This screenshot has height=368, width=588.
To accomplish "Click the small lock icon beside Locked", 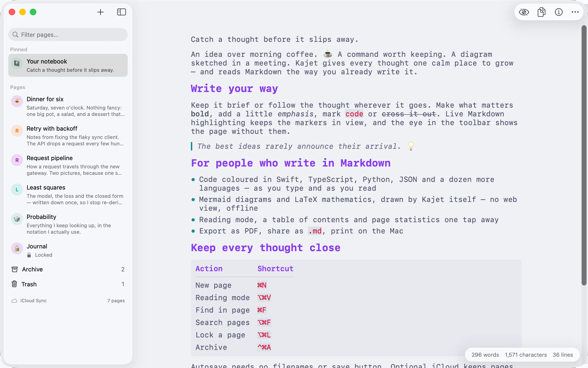I will point(29,255).
